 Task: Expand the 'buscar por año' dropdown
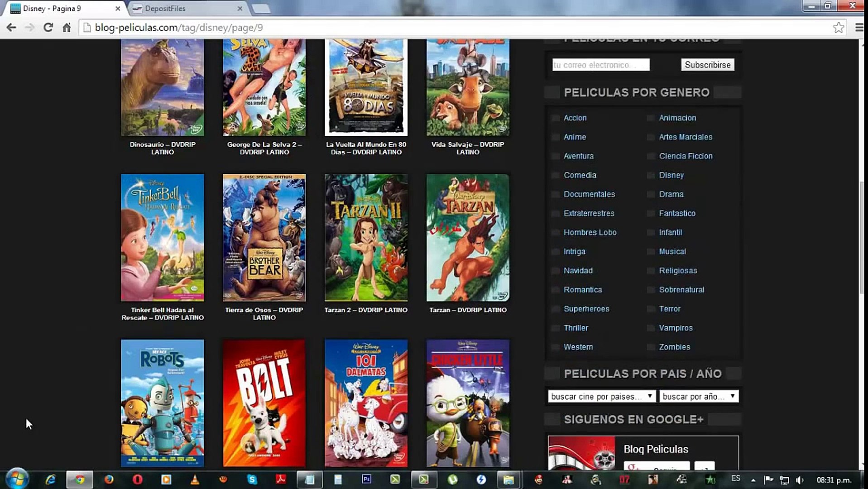699,396
